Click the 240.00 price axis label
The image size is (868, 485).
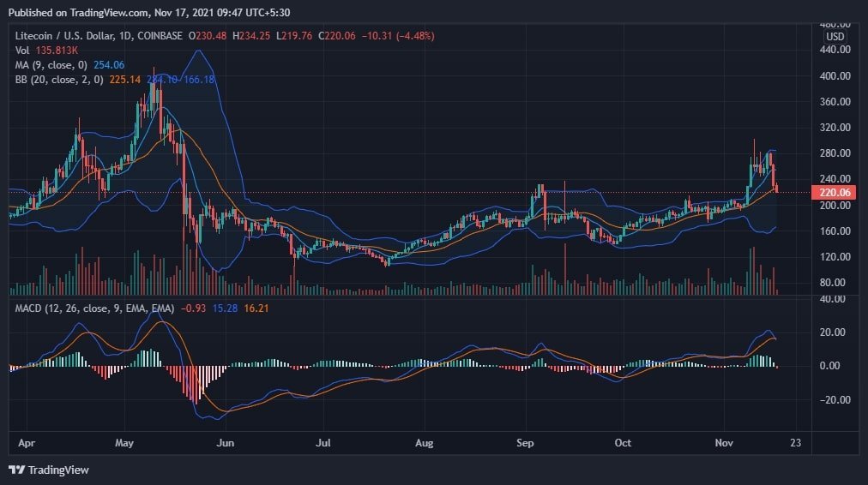point(835,178)
